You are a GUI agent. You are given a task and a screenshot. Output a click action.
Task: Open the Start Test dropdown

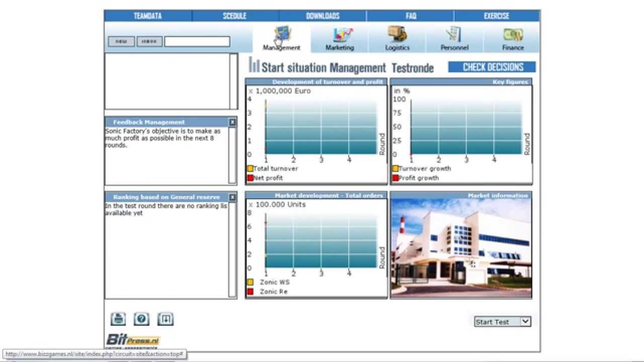click(503, 322)
